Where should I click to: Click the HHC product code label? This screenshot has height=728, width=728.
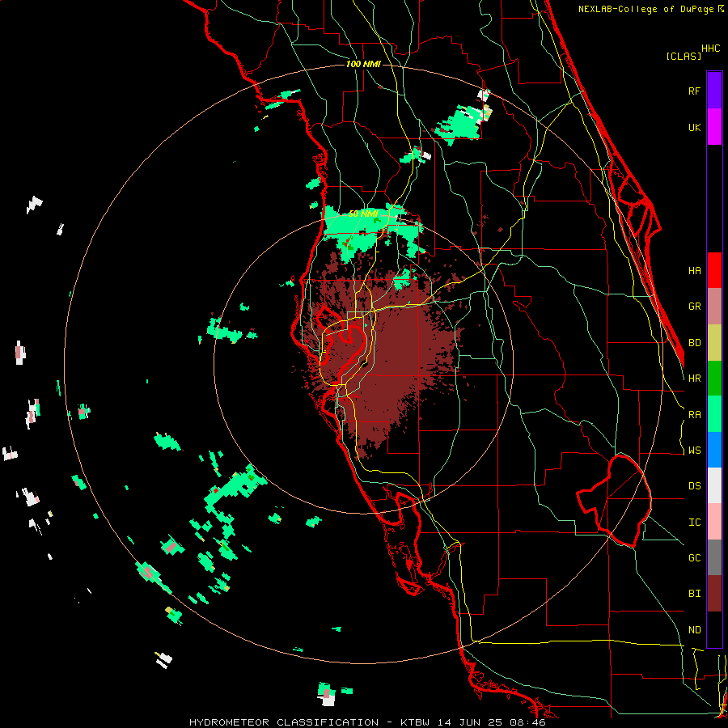tap(710, 49)
